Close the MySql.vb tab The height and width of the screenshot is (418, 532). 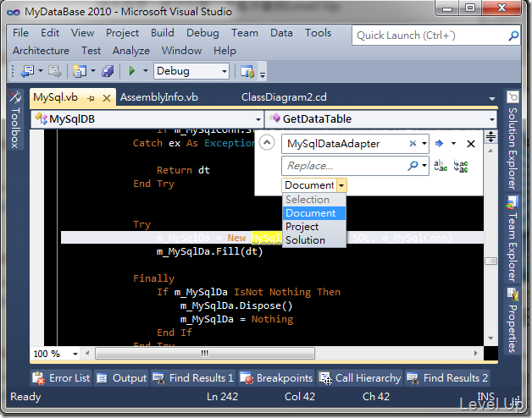(107, 98)
